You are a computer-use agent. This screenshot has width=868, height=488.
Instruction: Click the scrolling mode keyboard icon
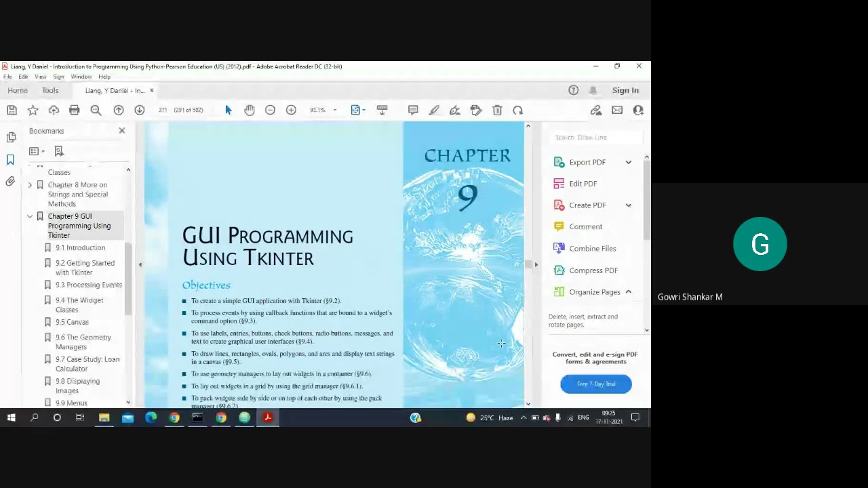tap(382, 110)
